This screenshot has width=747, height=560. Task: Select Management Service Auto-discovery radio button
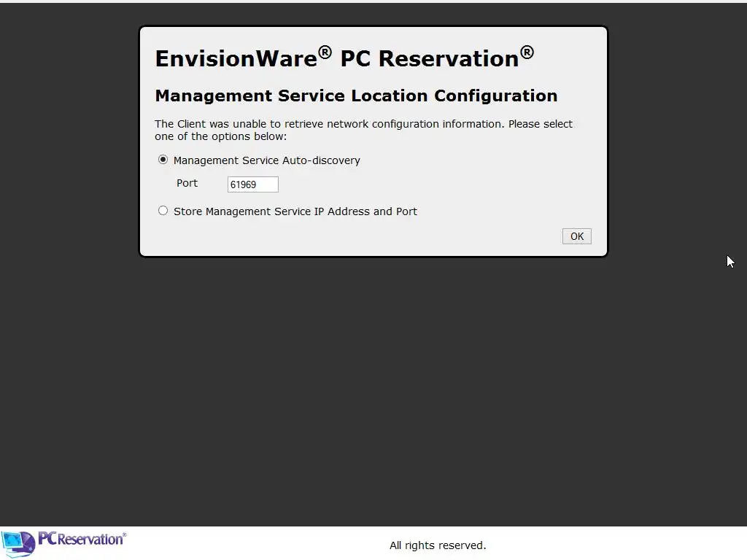[163, 160]
